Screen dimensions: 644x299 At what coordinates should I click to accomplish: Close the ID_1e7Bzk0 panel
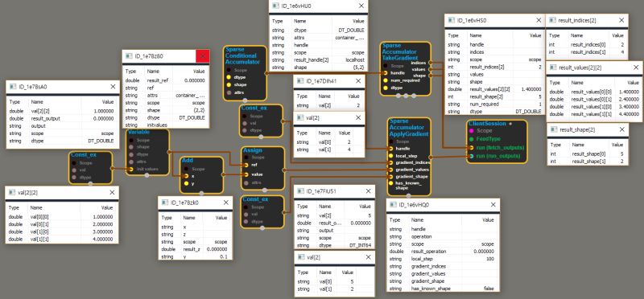point(225,203)
